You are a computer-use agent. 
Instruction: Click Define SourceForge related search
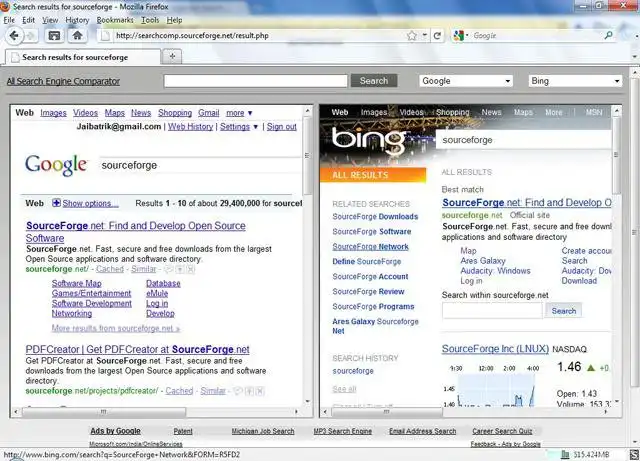point(367,262)
